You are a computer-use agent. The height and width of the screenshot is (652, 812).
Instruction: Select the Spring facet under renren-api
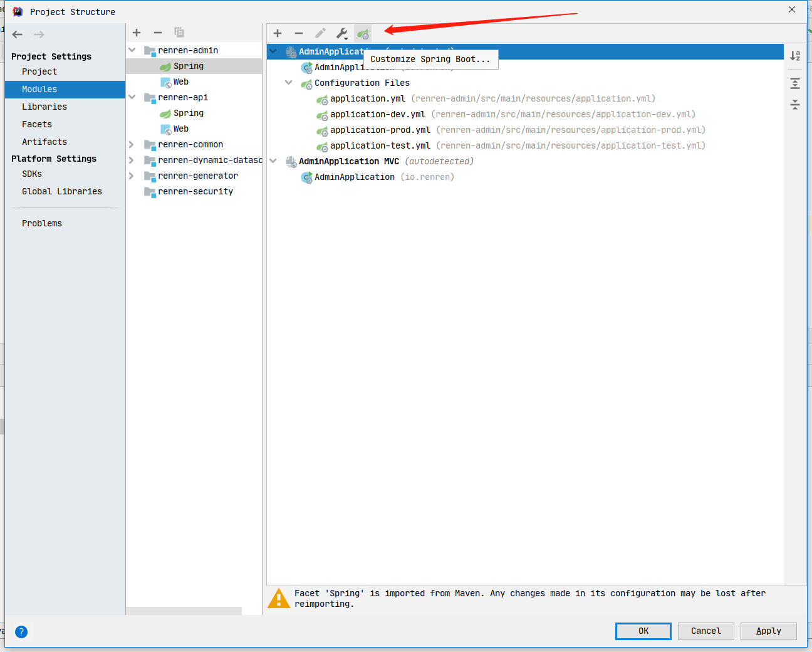190,113
